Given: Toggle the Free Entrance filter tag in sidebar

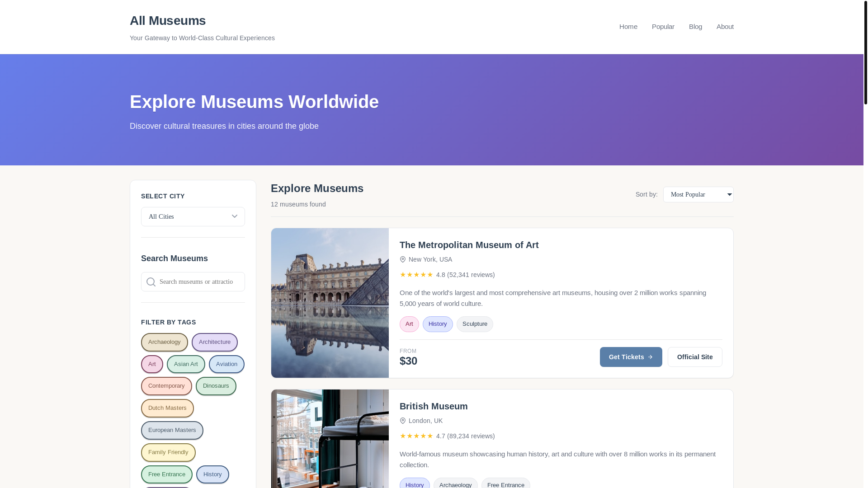Looking at the screenshot, I should pyautogui.click(x=167, y=474).
